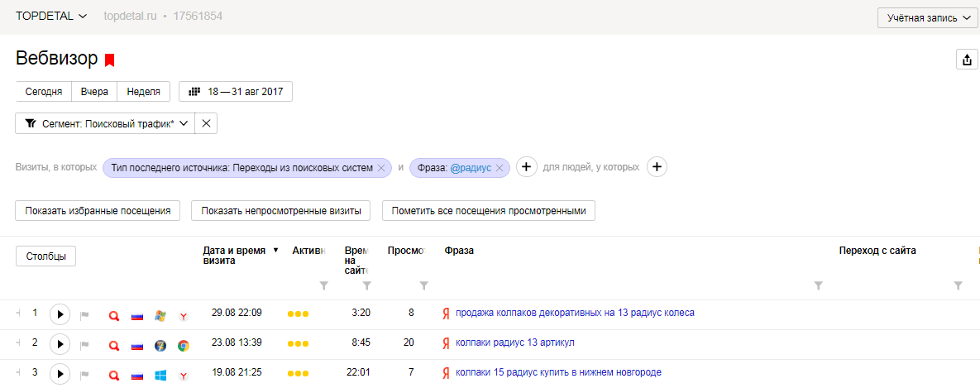Select the Неделя period tab
The image size is (980, 388).
[x=143, y=91]
